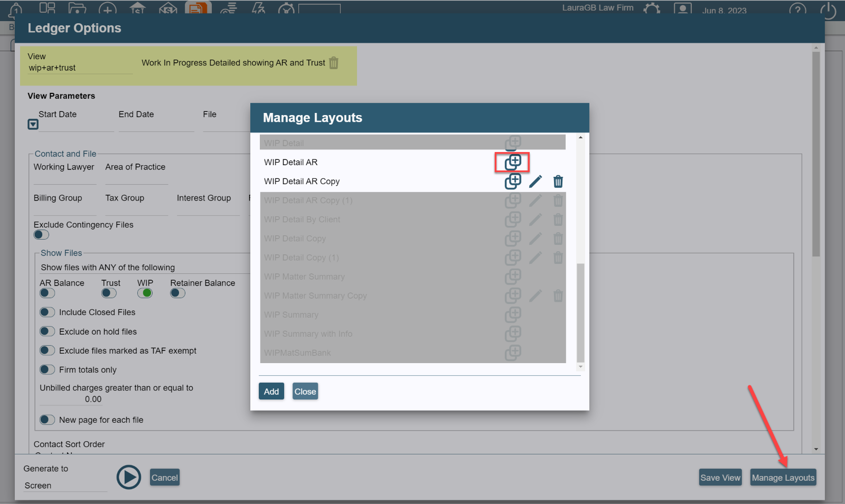This screenshot has height=504, width=845.
Task: Toggle Exclude Contingency Files
Action: tap(41, 234)
